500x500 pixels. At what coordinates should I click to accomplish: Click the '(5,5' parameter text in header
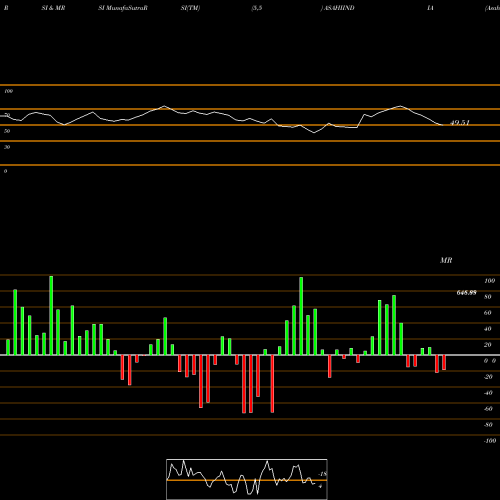tap(257, 8)
